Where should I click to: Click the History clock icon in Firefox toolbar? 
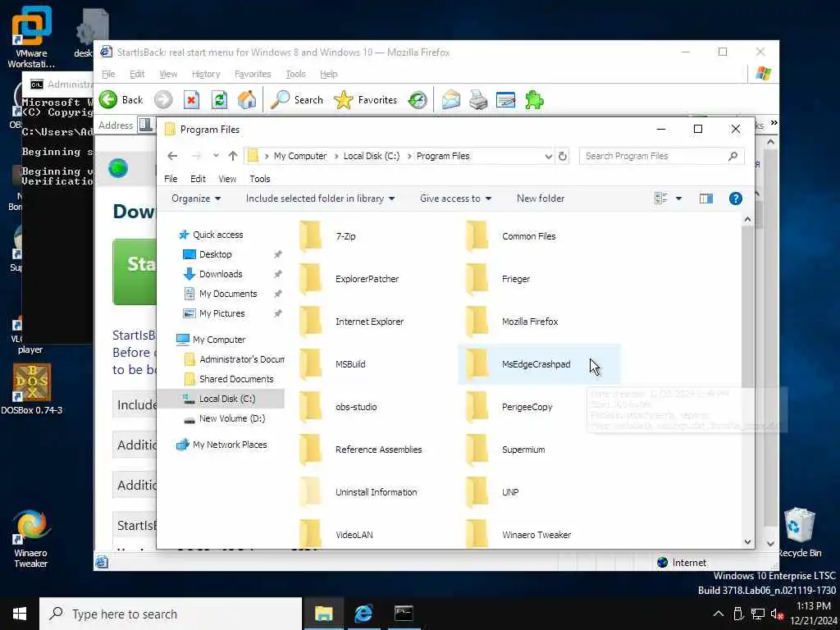418,99
